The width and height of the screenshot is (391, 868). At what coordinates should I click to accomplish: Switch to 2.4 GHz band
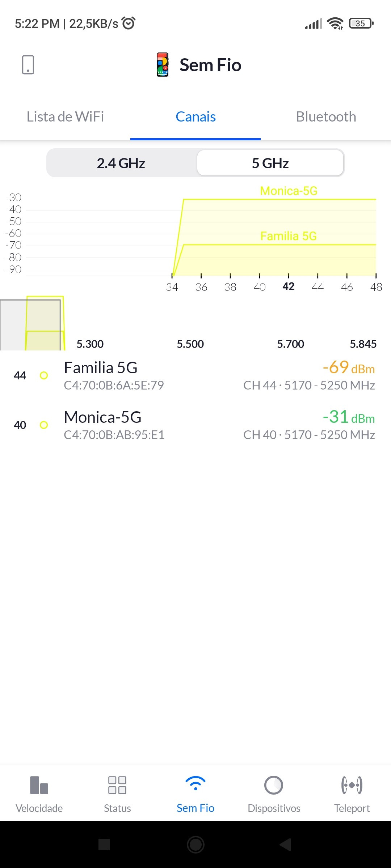coord(121,163)
